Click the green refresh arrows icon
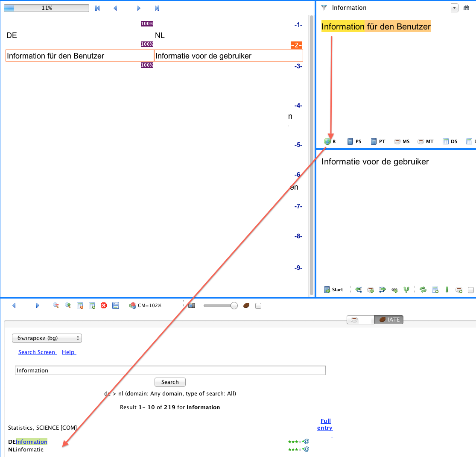 click(423, 290)
